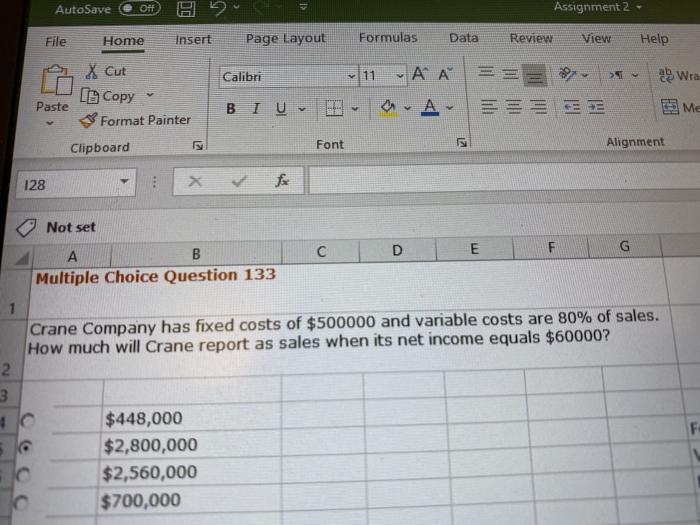Viewport: 700px width, 525px height.
Task: Expand the Paste options arrow
Action: pos(50,123)
